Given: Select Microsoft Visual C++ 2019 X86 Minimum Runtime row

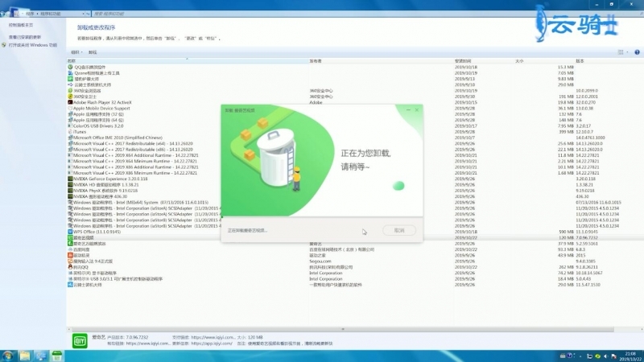Looking at the screenshot, I should tap(355, 173).
